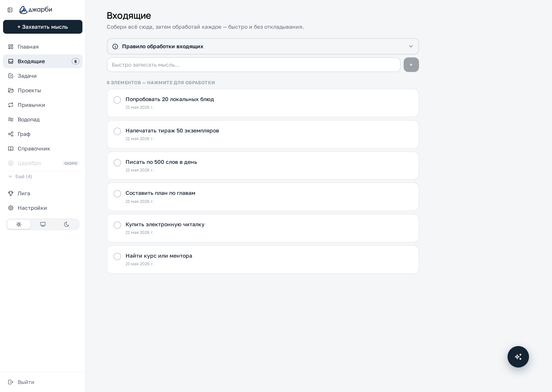Check off 'Писать по 500 слов в день'
The height and width of the screenshot is (392, 552).
click(117, 163)
